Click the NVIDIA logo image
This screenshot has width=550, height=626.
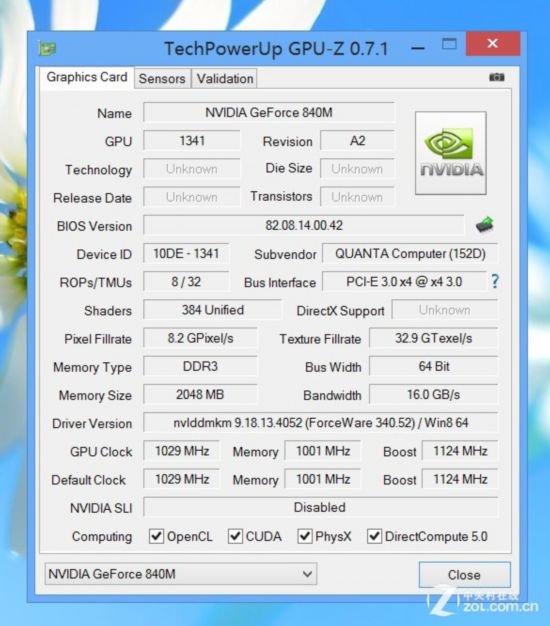pos(451,153)
